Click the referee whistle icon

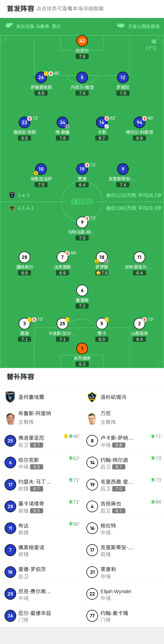click(x=9, y=26)
